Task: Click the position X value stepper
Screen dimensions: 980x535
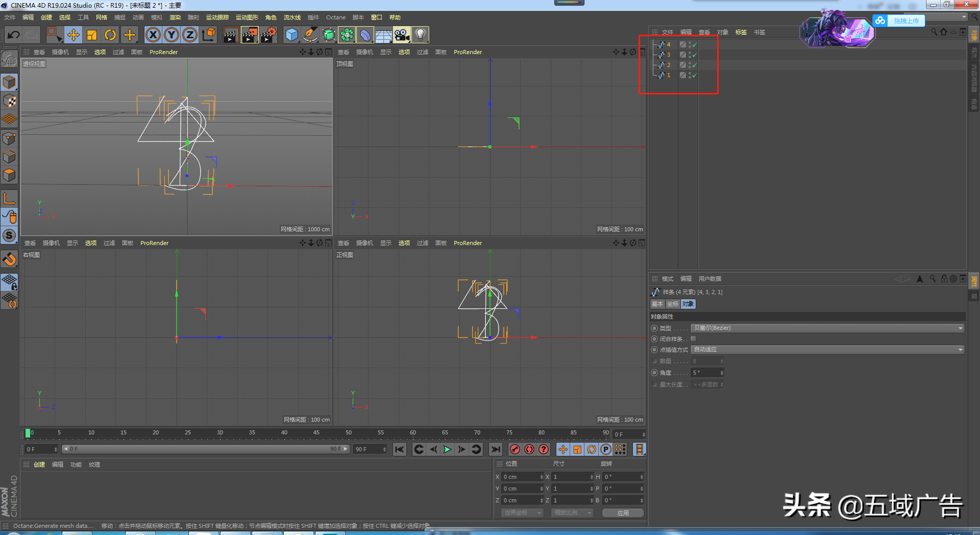Action: point(542,477)
